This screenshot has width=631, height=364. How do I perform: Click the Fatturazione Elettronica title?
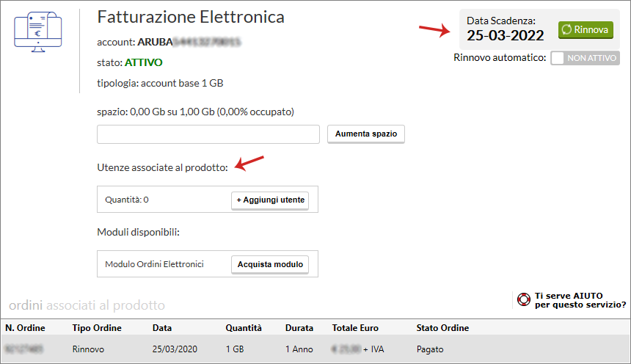191,17
